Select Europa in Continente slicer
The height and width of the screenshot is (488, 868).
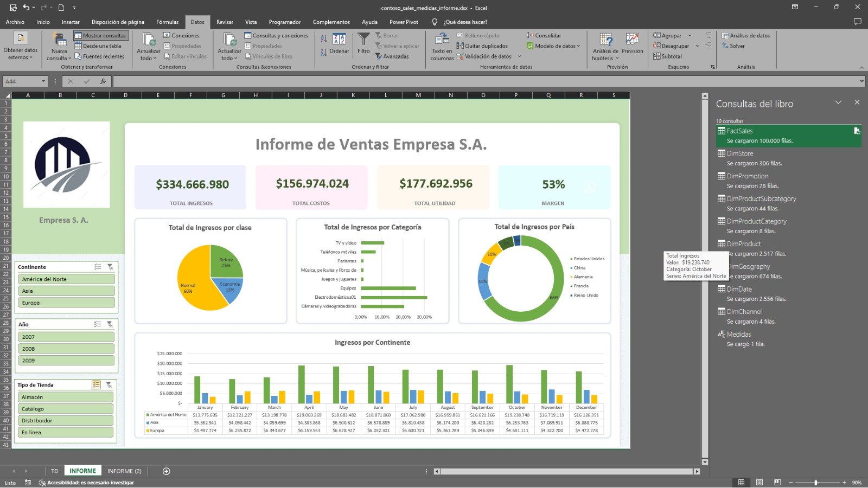tap(67, 303)
